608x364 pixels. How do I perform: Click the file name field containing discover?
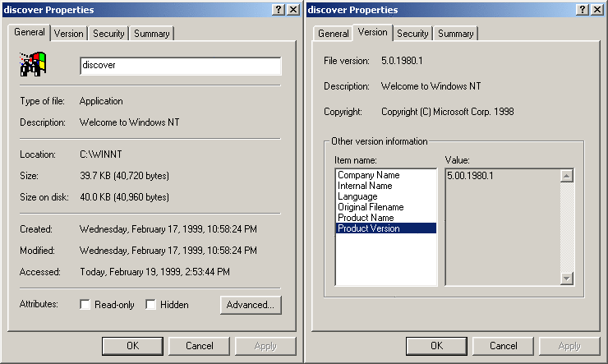click(181, 66)
